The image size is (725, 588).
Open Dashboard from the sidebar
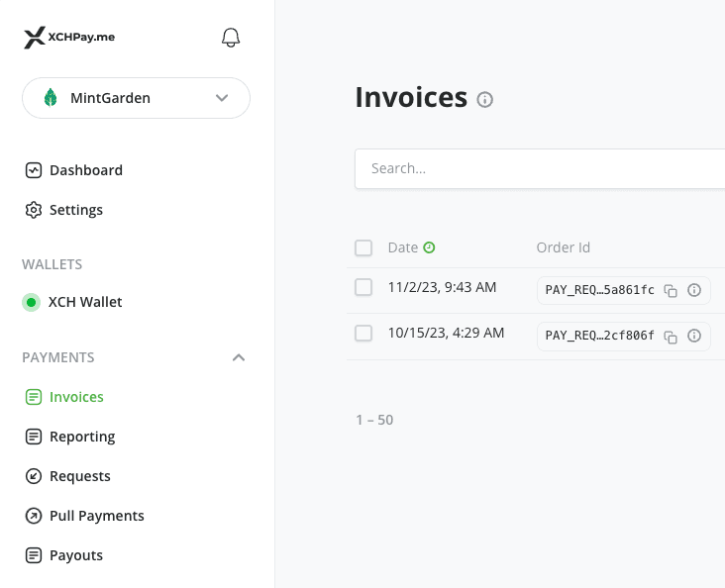pyautogui.click(x=85, y=170)
